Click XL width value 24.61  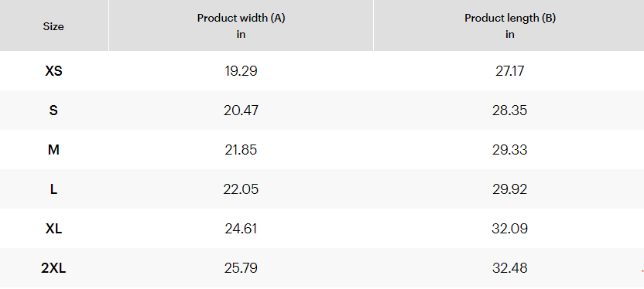pyautogui.click(x=241, y=228)
